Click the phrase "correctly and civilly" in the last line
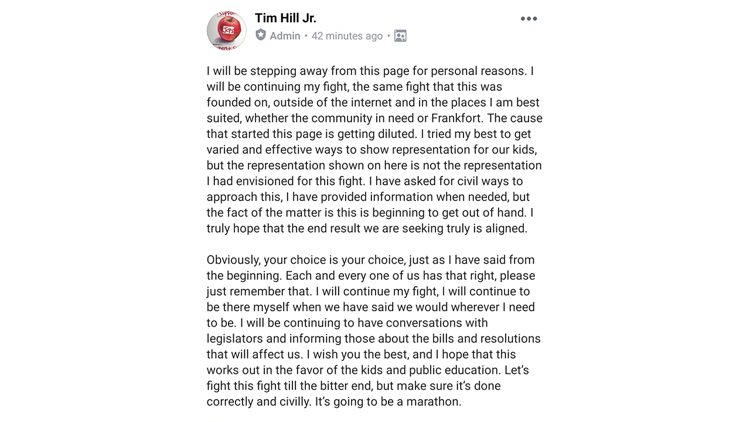 [258, 401]
